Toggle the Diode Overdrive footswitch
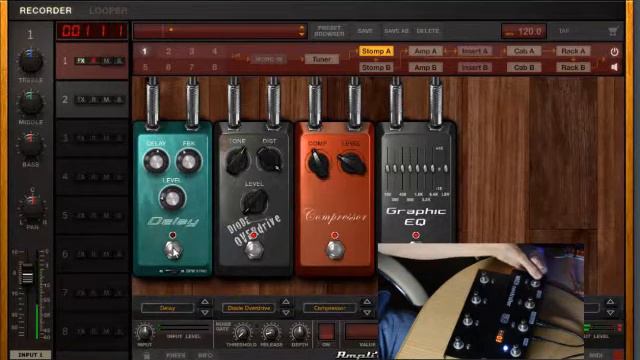 tap(254, 250)
